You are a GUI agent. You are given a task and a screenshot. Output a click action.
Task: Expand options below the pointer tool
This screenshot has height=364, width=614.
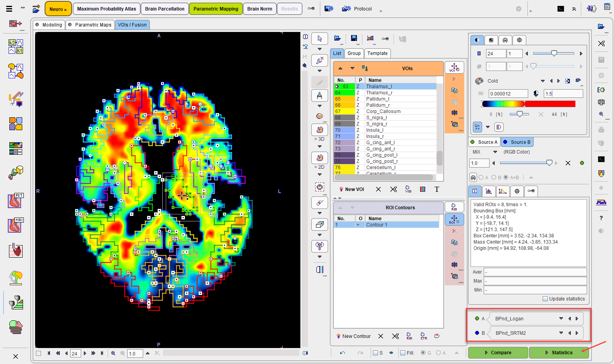(x=319, y=49)
